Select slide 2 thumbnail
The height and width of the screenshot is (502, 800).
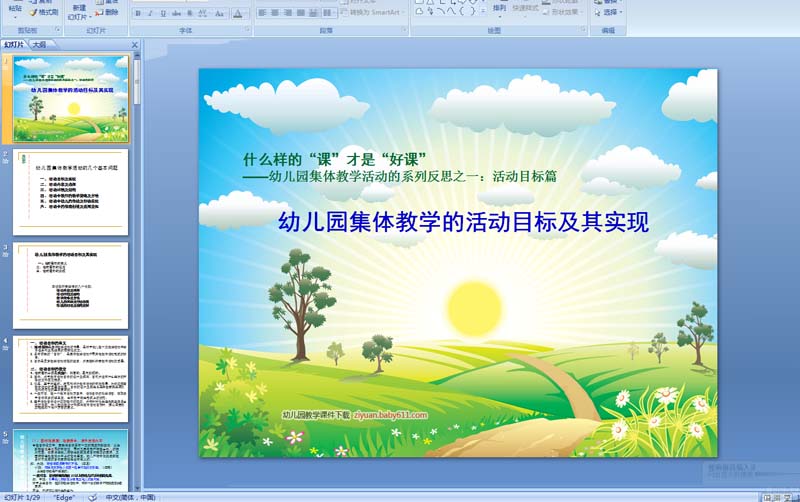[70, 192]
